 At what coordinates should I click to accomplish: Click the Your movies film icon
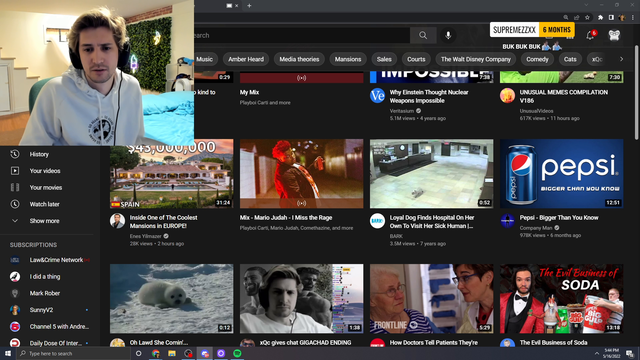(15, 187)
